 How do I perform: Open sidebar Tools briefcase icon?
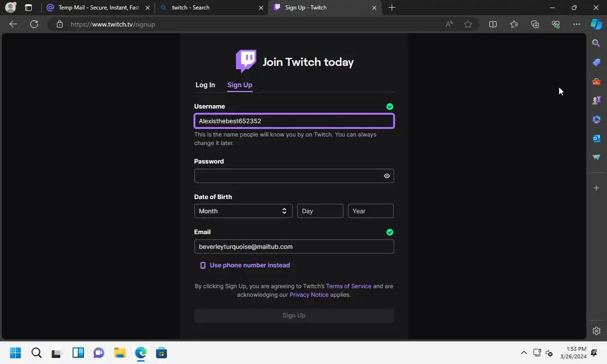pyautogui.click(x=597, y=82)
